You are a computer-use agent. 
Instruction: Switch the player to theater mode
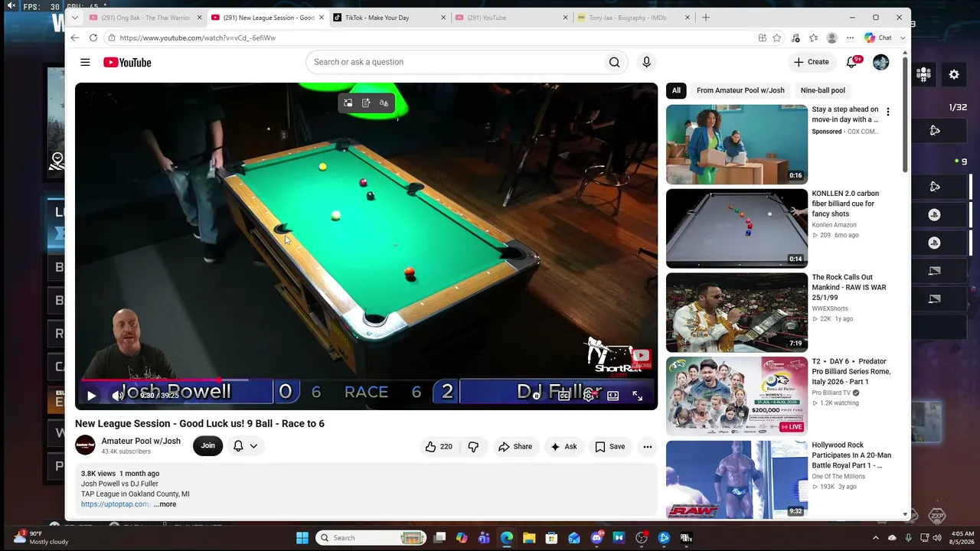tap(613, 396)
